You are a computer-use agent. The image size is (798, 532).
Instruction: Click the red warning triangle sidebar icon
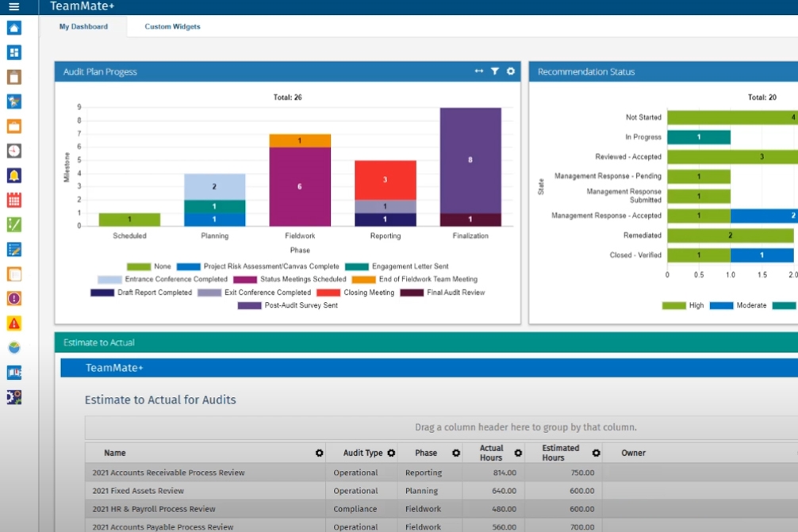click(x=13, y=323)
